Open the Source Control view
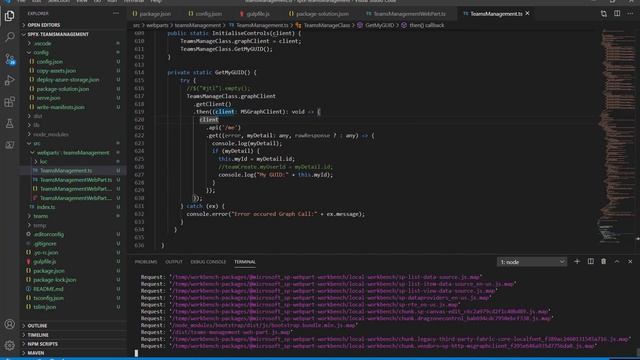The width and height of the screenshot is (640, 360). pyautogui.click(x=9, y=59)
